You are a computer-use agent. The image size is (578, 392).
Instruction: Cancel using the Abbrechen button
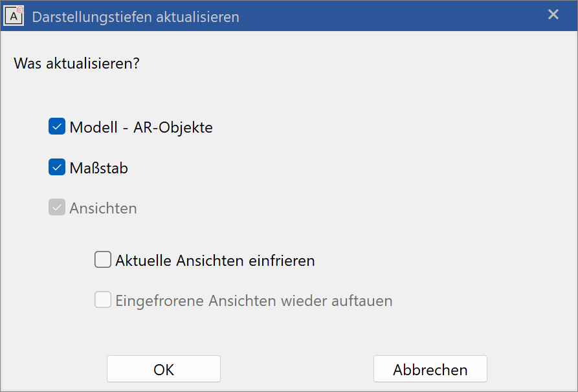pos(430,369)
